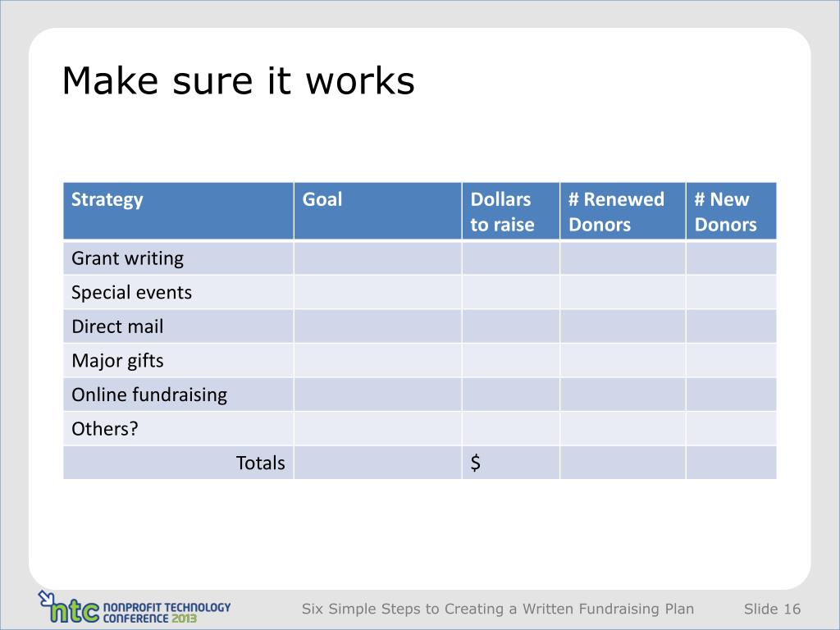Click the 'Goal' column header

377,211
